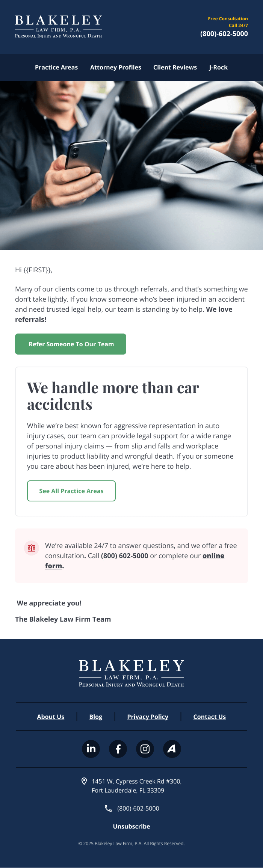Screen dimensions: 263x868
Task: Click the driver with phone hero image
Action: (131, 165)
